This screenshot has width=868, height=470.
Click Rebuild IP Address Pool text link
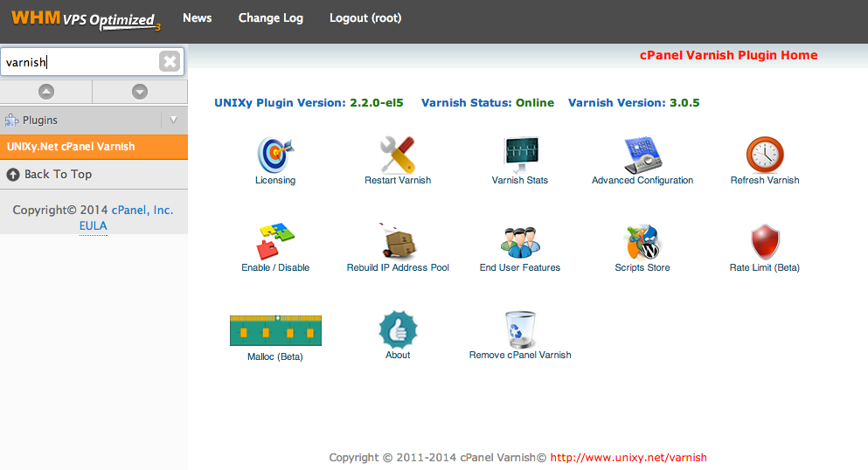[x=398, y=267]
